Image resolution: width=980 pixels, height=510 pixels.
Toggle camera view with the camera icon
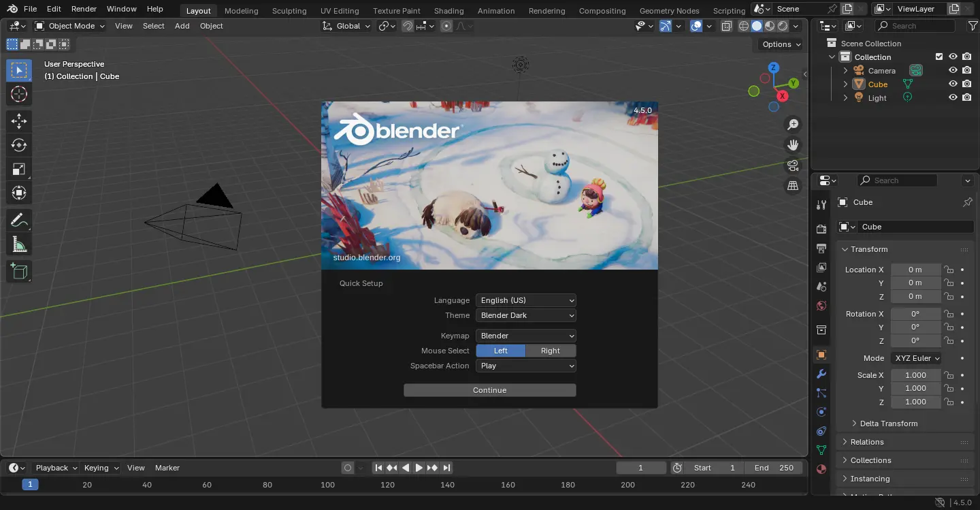tap(793, 165)
